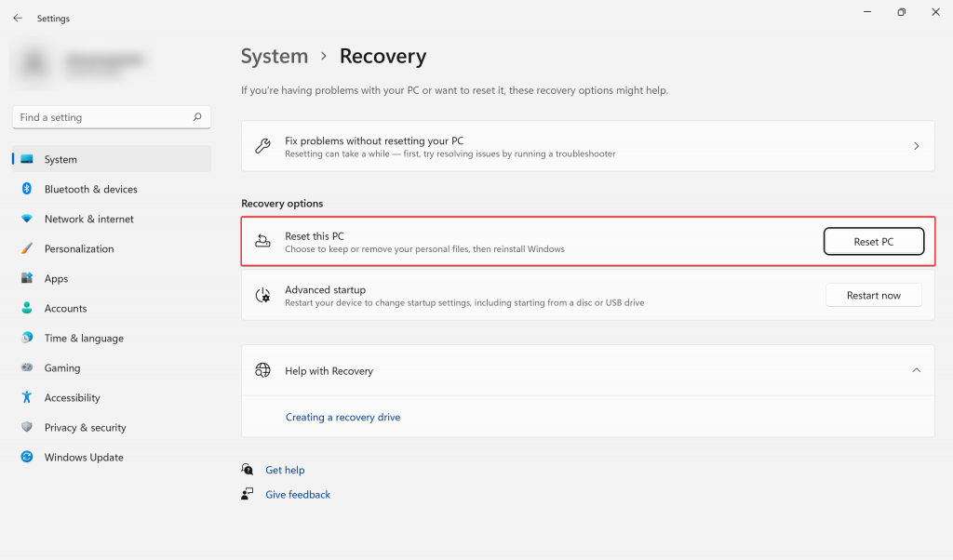Click the Network wifi icon in sidebar

tap(27, 219)
